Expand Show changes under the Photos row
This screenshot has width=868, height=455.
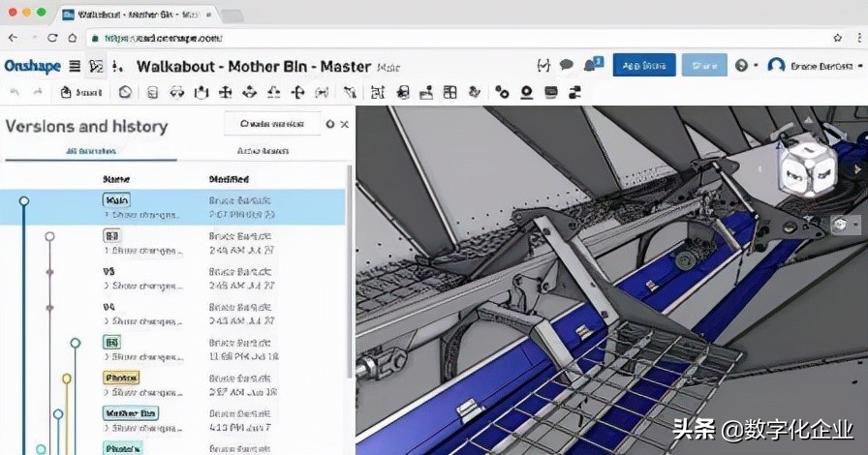[143, 392]
